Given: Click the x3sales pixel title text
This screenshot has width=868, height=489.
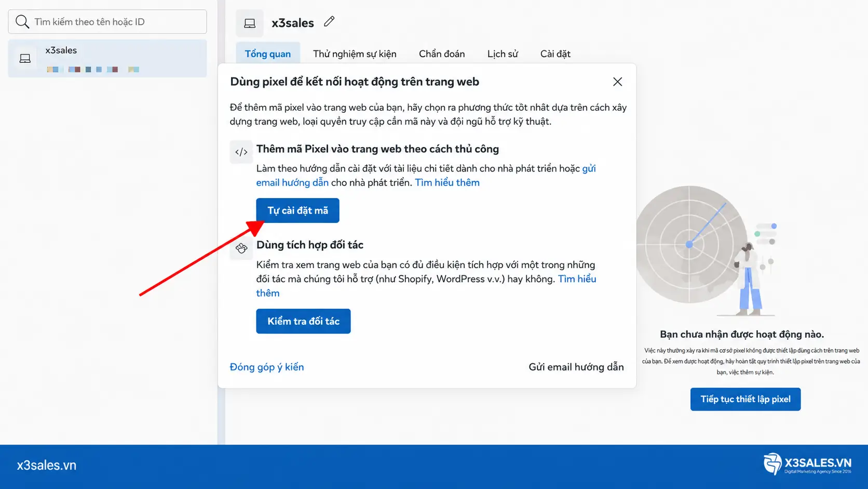Looking at the screenshot, I should 293,23.
